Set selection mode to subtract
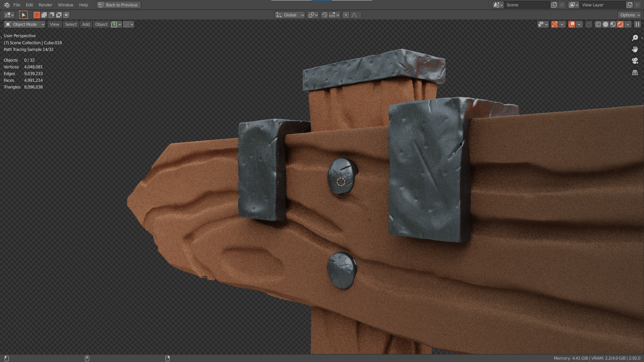Image resolution: width=644 pixels, height=362 pixels. point(52,15)
